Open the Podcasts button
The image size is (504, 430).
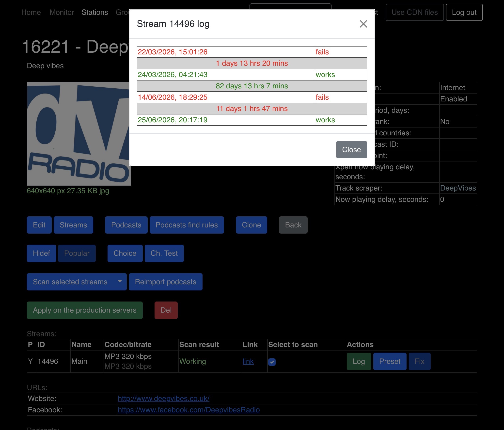pyautogui.click(x=126, y=225)
